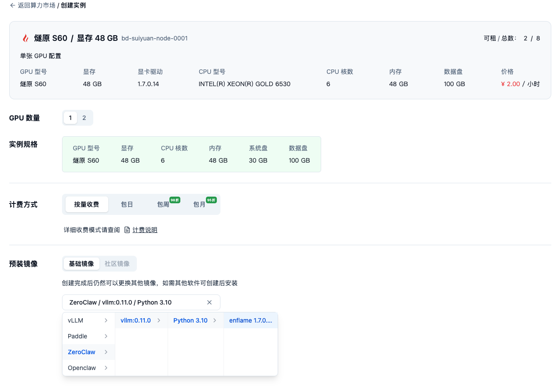Click the 95折 discount badge on 包月

pos(211,200)
